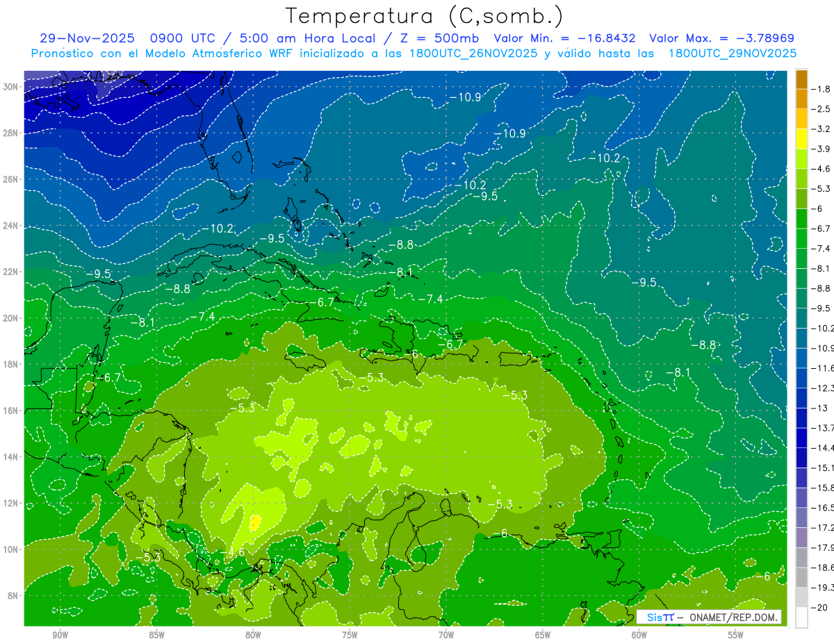Click the "-15.1" color bar label

[823, 468]
